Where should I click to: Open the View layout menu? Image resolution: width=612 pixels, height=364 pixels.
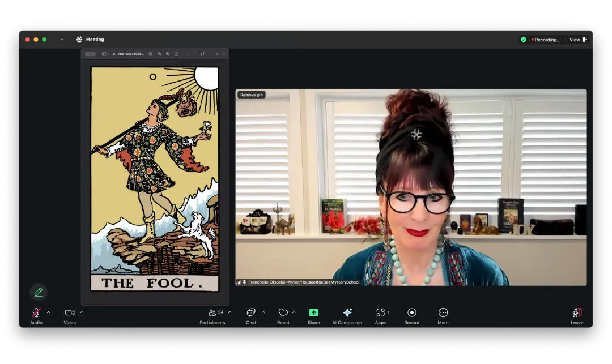coord(578,40)
